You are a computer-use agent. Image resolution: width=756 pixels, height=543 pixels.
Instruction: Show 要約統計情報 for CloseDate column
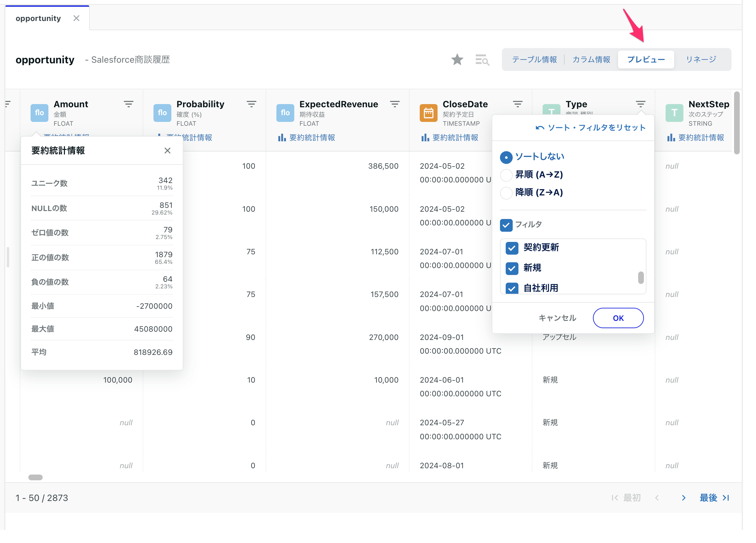click(x=450, y=138)
